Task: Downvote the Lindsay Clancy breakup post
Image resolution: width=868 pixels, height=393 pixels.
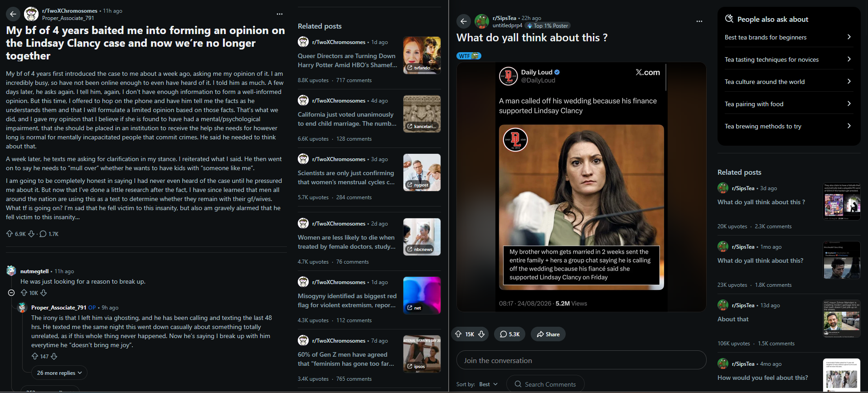Action: pos(31,234)
